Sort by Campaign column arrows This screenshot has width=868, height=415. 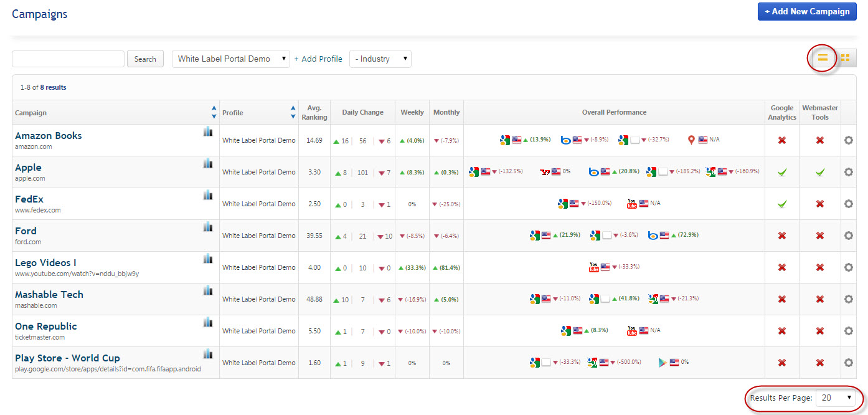point(214,112)
